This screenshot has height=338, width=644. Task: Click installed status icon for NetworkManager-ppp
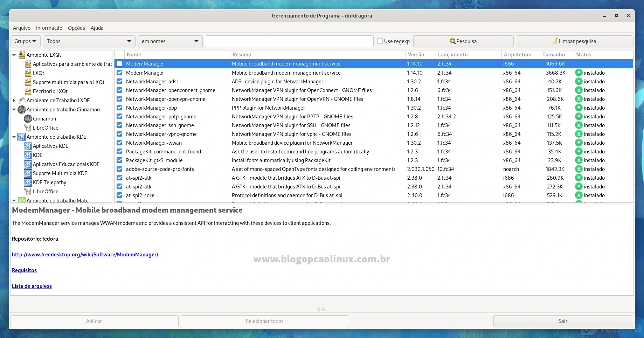pyautogui.click(x=579, y=108)
